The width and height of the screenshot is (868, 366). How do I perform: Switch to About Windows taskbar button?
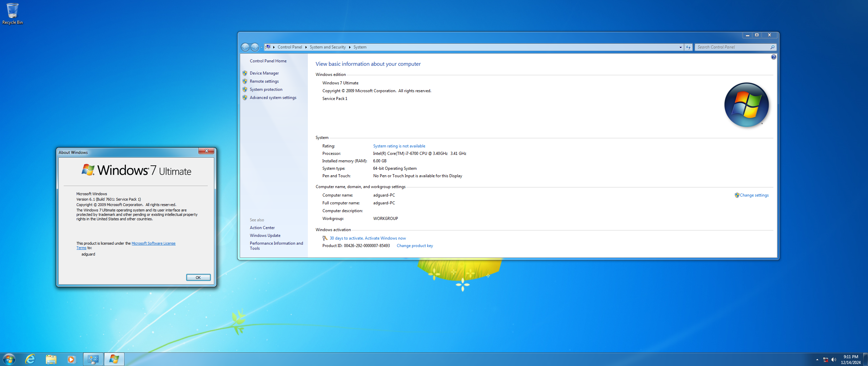tap(114, 359)
